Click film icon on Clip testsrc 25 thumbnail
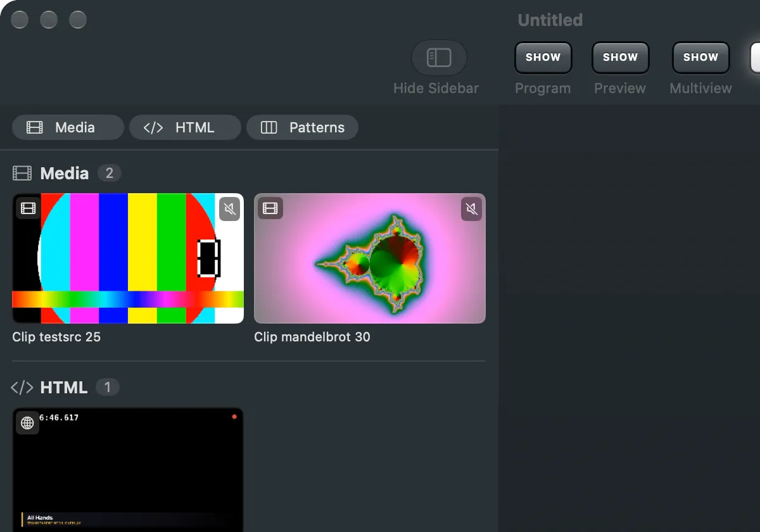 coord(28,208)
